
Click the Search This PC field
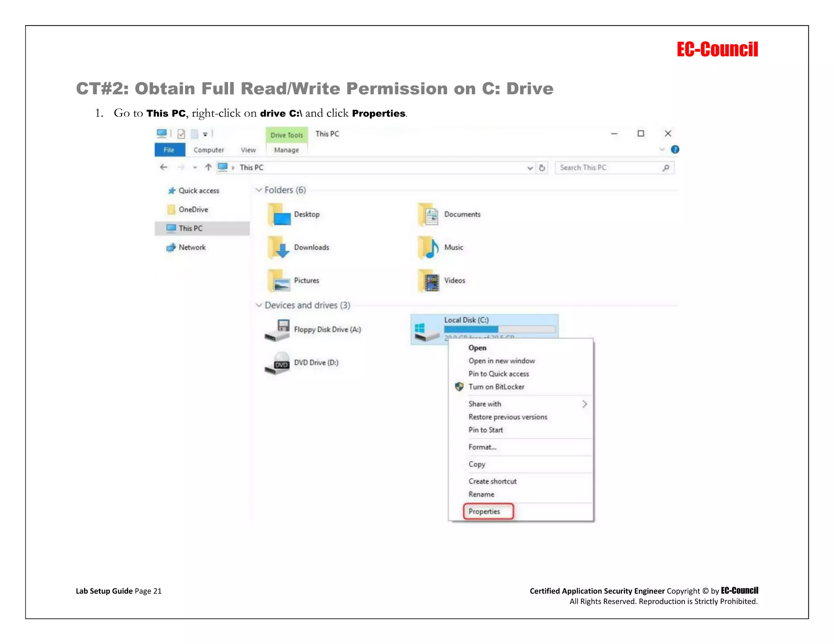609,168
